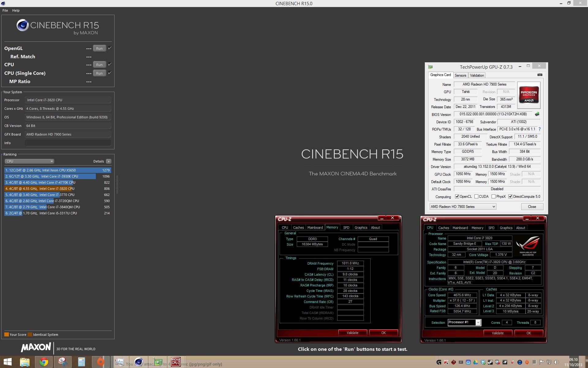588x368 pixels.
Task: Toggle the PhysX checkbox
Action: [x=493, y=197]
